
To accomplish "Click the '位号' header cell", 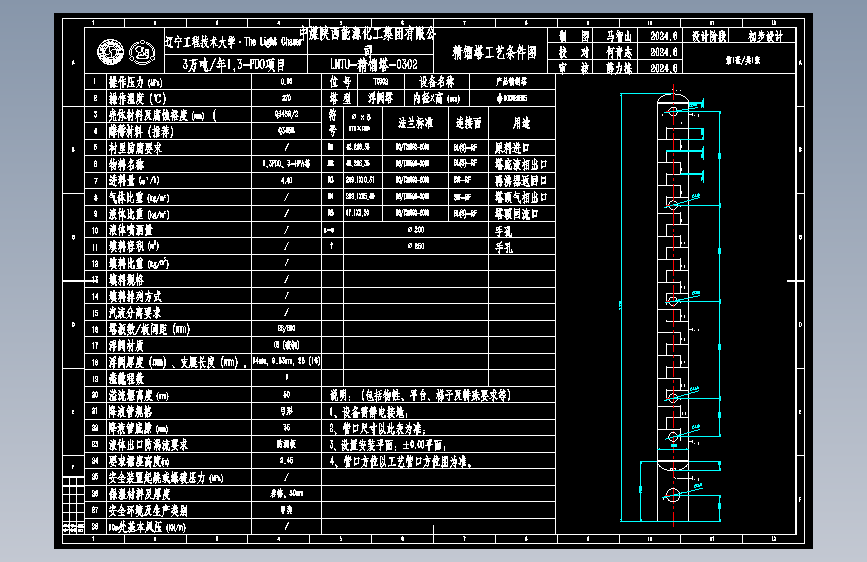I will point(340,82).
